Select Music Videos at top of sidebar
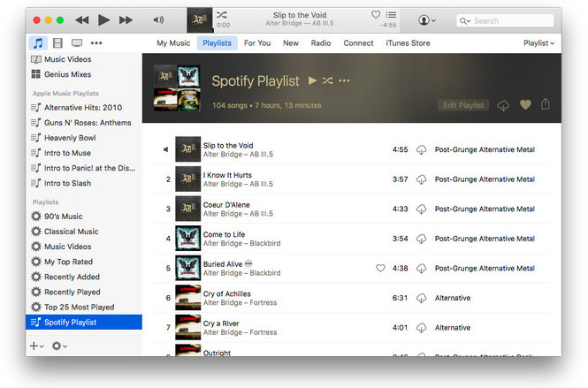The width and height of the screenshot is (588, 388). tap(84, 59)
